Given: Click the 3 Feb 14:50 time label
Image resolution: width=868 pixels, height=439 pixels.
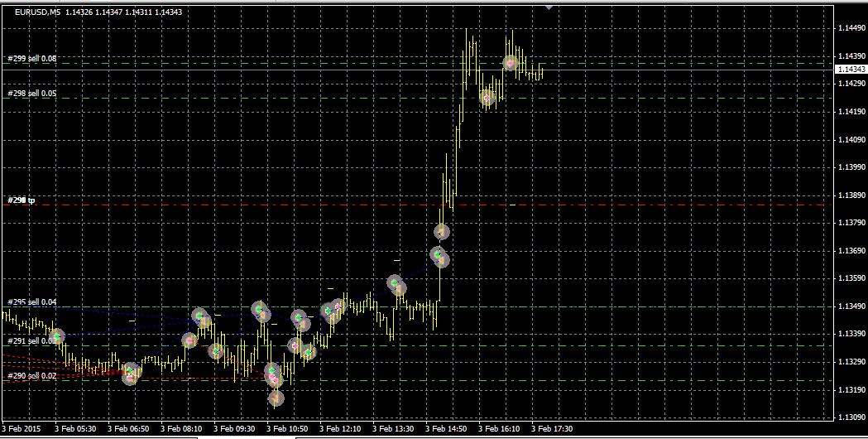Looking at the screenshot, I should 446,428.
